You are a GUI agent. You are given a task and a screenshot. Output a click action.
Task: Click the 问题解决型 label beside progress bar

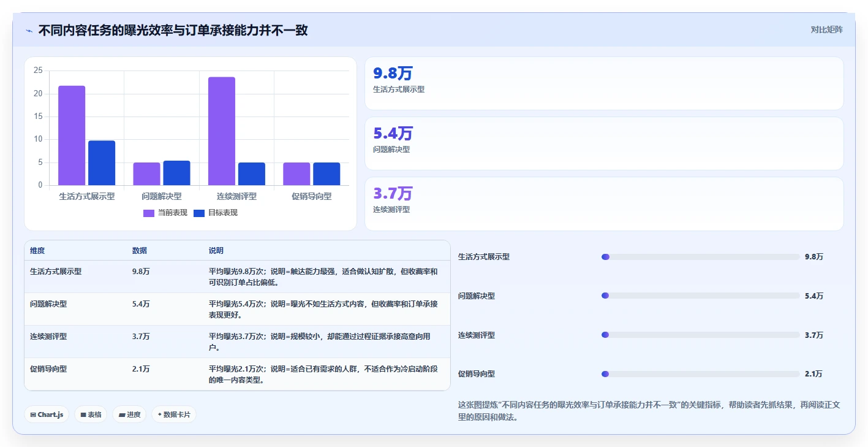pos(477,296)
